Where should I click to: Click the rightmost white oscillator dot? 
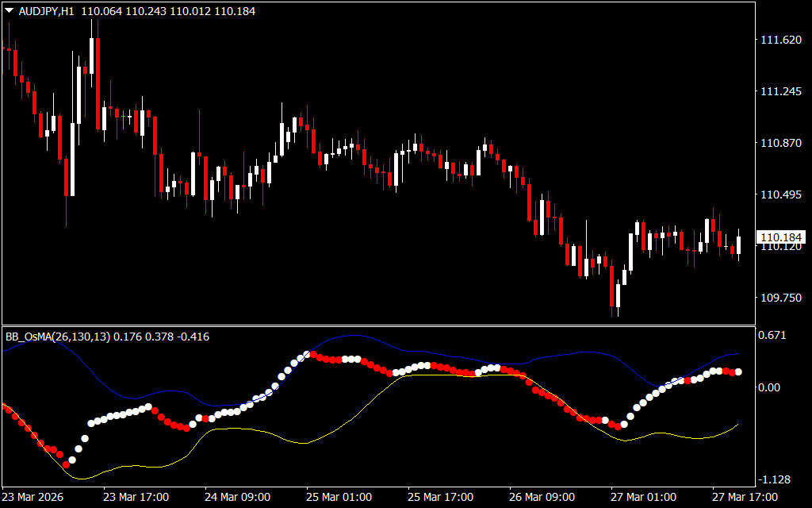(x=738, y=372)
